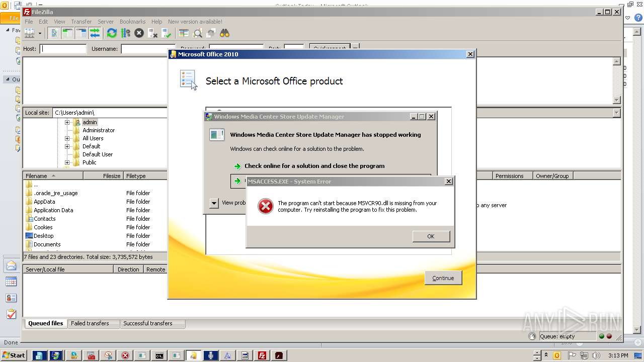Sort local files by Filetype column
The height and width of the screenshot is (362, 644).
coord(145,176)
